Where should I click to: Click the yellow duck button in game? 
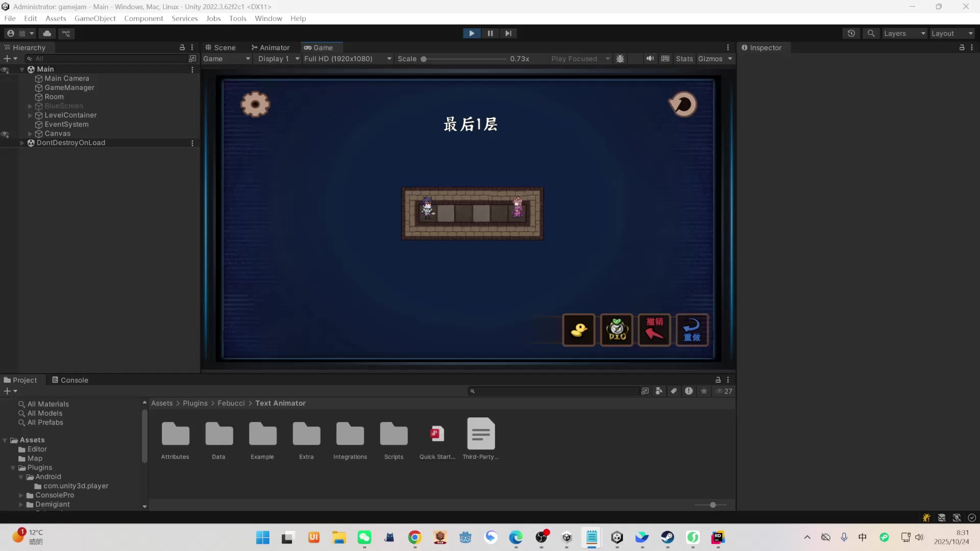click(x=578, y=330)
